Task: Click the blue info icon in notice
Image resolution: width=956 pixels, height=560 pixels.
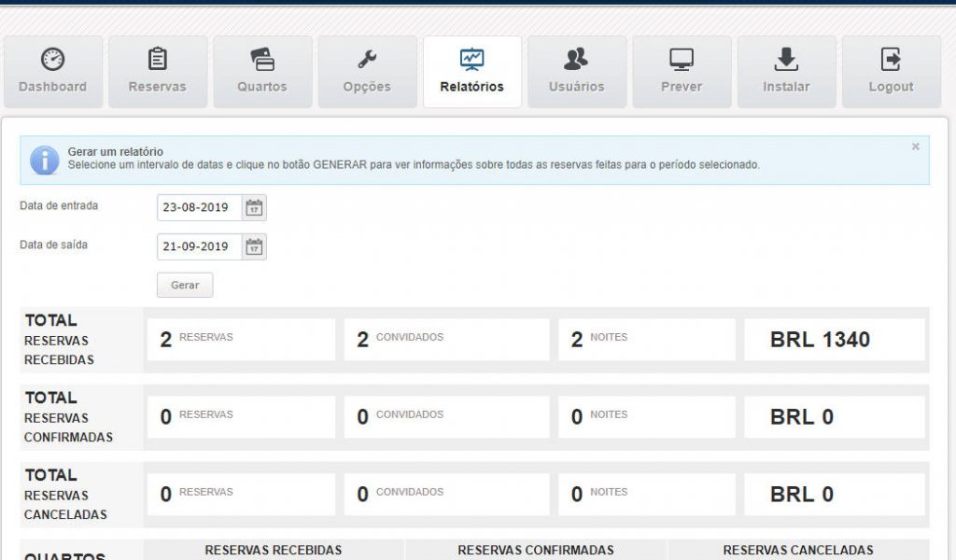Action: point(44,160)
